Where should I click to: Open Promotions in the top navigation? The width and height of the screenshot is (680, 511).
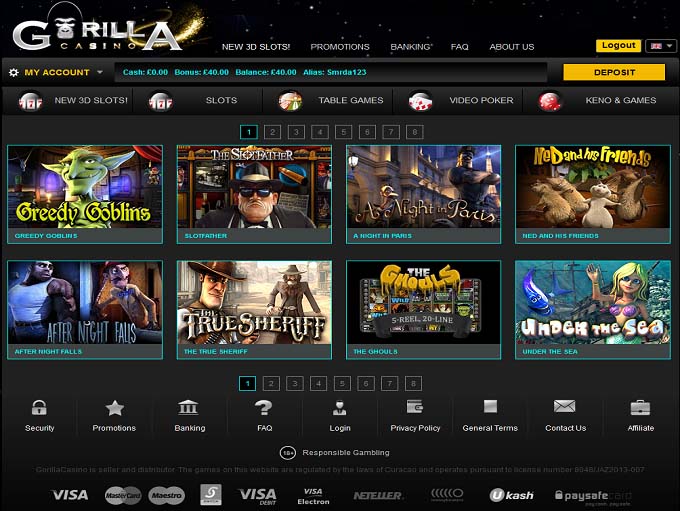(x=340, y=47)
